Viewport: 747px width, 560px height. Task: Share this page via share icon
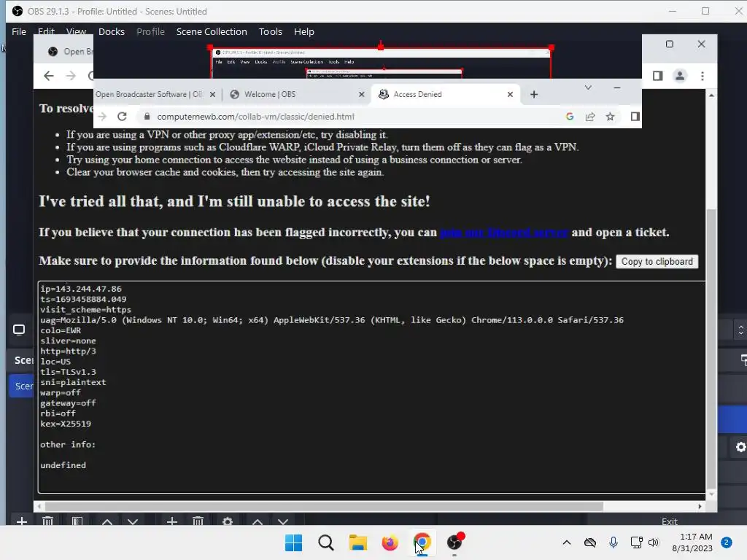[x=590, y=117]
